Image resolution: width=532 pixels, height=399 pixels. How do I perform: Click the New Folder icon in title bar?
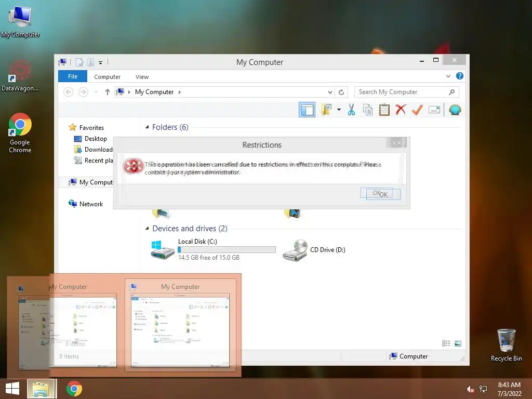(90, 62)
